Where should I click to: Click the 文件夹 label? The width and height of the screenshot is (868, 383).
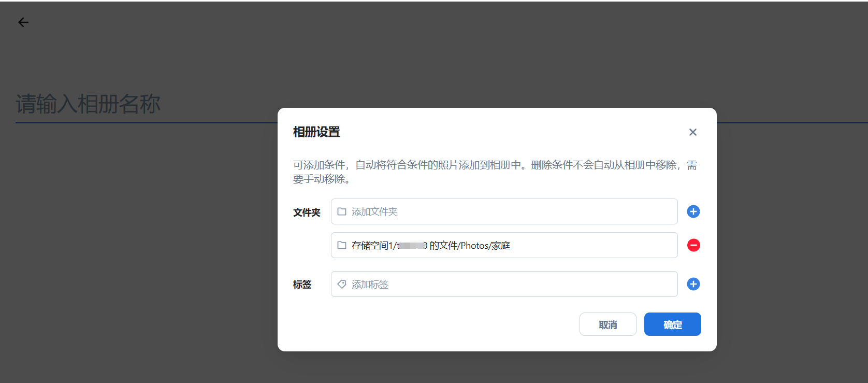pyautogui.click(x=307, y=212)
